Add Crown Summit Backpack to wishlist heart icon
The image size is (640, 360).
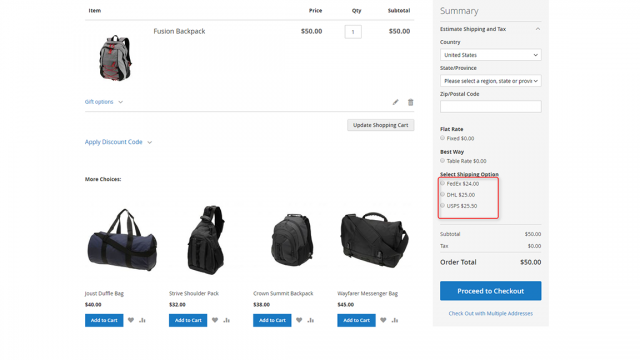(299, 320)
